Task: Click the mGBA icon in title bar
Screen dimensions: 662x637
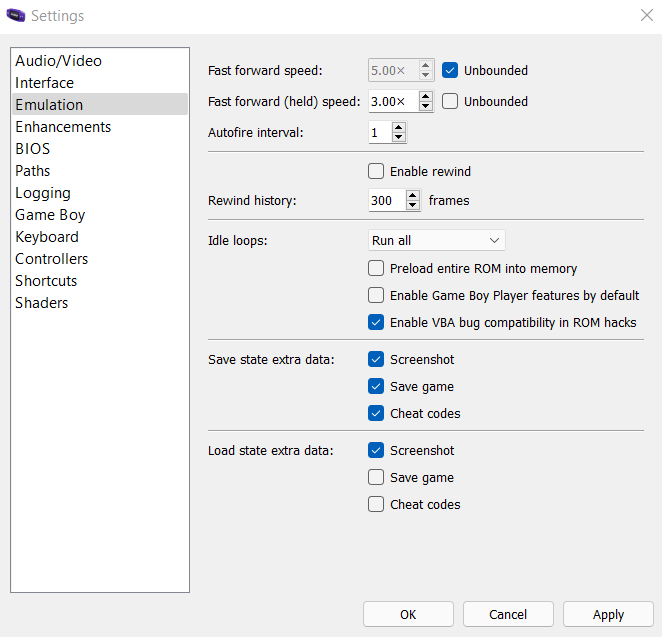Action: pos(16,16)
